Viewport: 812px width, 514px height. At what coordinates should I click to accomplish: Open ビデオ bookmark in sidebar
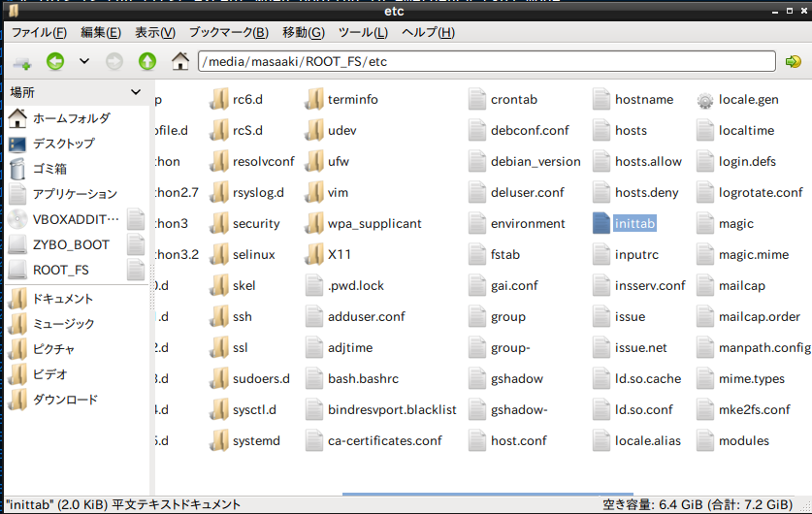(x=50, y=374)
